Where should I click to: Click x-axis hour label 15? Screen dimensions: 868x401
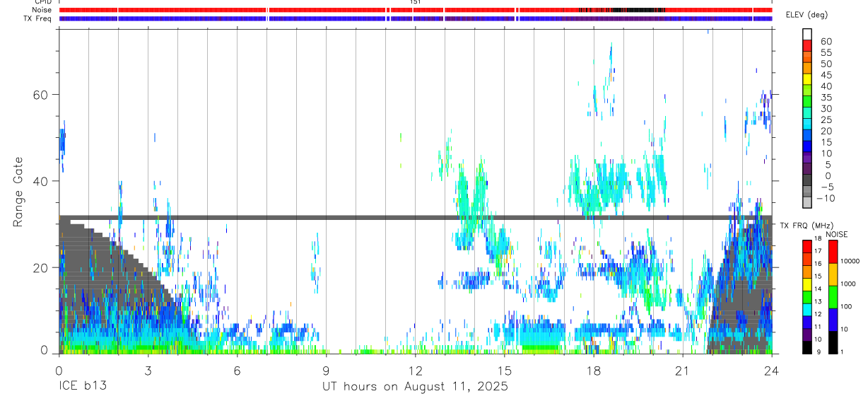(x=504, y=371)
